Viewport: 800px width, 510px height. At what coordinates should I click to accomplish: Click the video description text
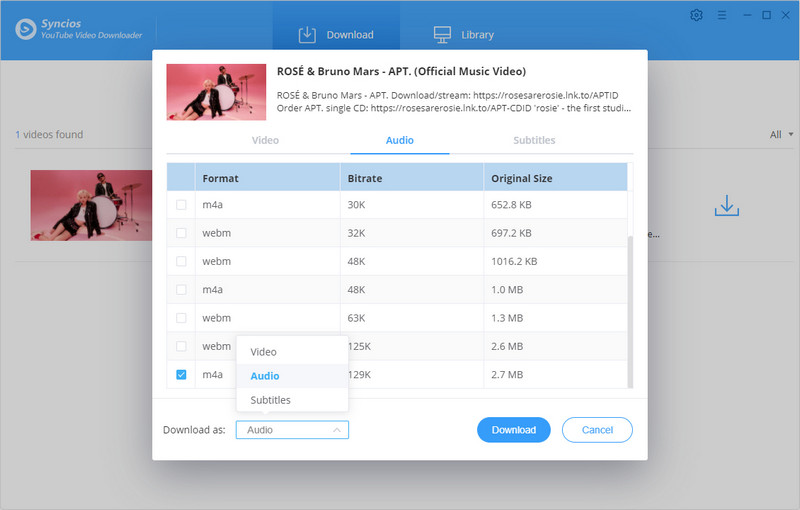click(454, 101)
